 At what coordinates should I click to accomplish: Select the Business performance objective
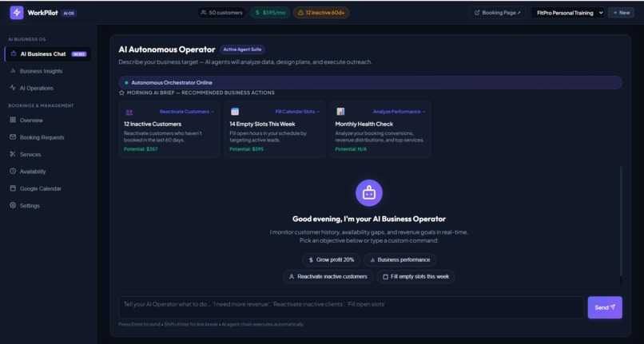click(400, 260)
